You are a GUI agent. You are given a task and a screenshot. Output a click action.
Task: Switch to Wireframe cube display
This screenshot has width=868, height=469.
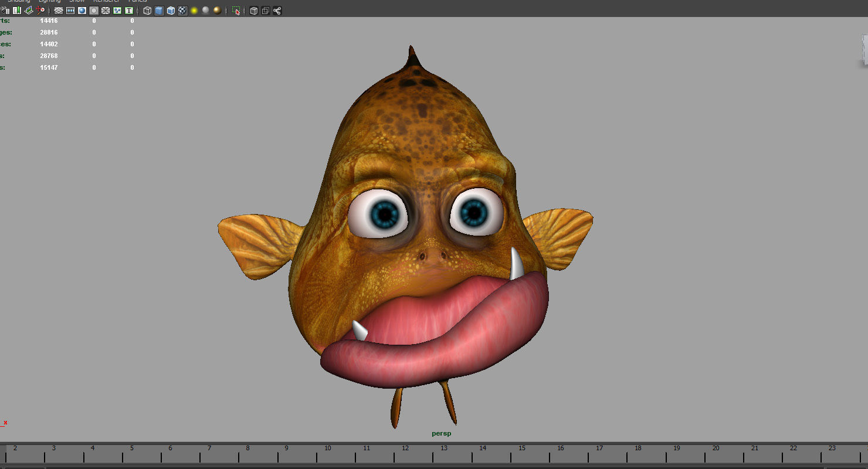pyautogui.click(x=147, y=11)
